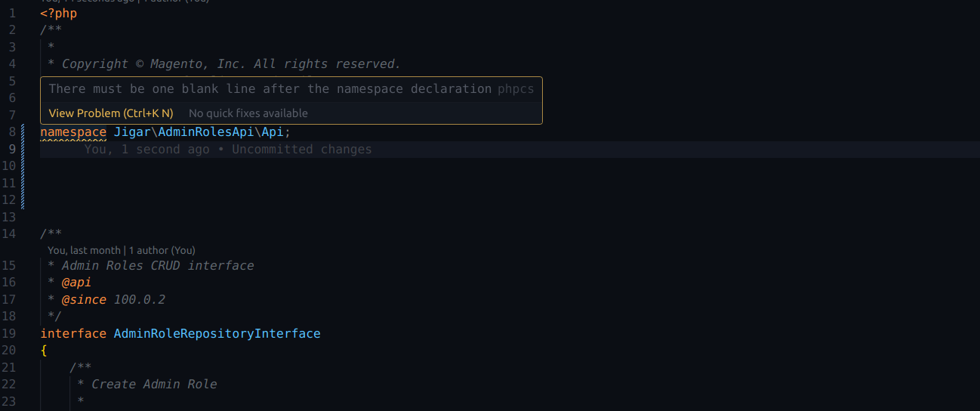980x411 pixels.
Task: Click the interface keyword on line 19
Action: point(73,333)
